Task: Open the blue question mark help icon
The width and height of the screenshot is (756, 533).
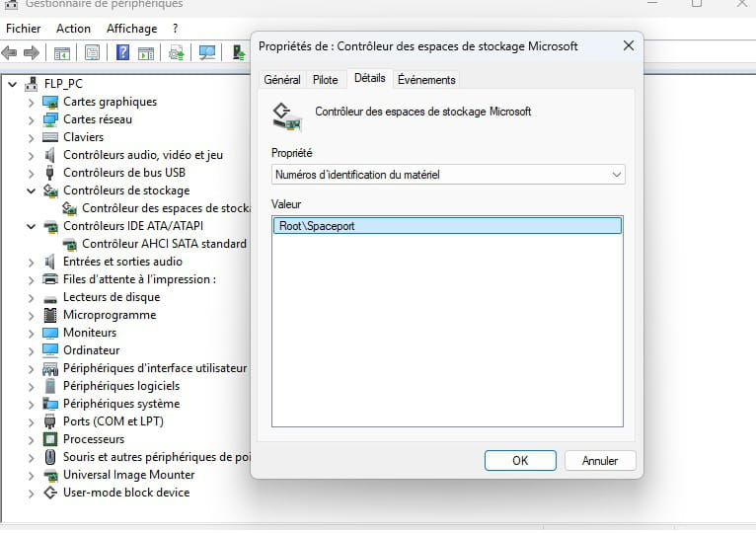Action: pos(123,52)
